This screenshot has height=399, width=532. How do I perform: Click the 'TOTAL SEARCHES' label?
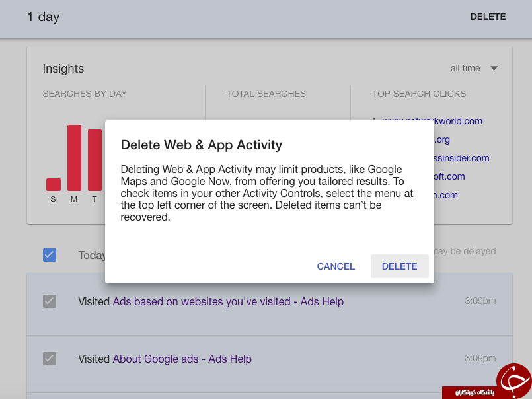point(266,94)
